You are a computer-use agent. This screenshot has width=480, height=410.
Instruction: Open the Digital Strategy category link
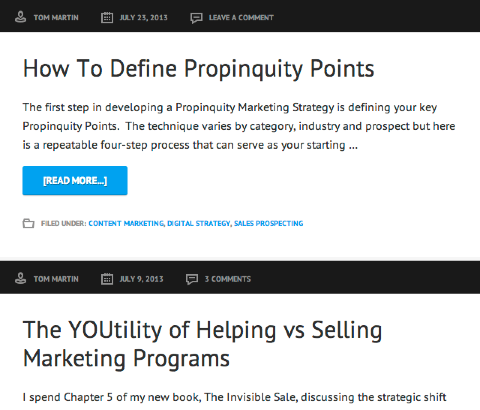pos(199,223)
